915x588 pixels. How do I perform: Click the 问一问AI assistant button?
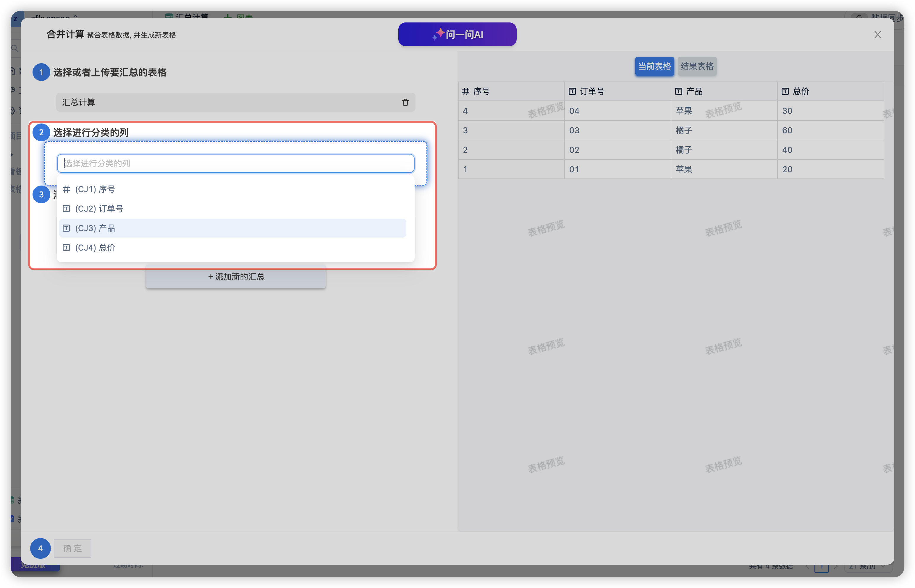coord(457,34)
